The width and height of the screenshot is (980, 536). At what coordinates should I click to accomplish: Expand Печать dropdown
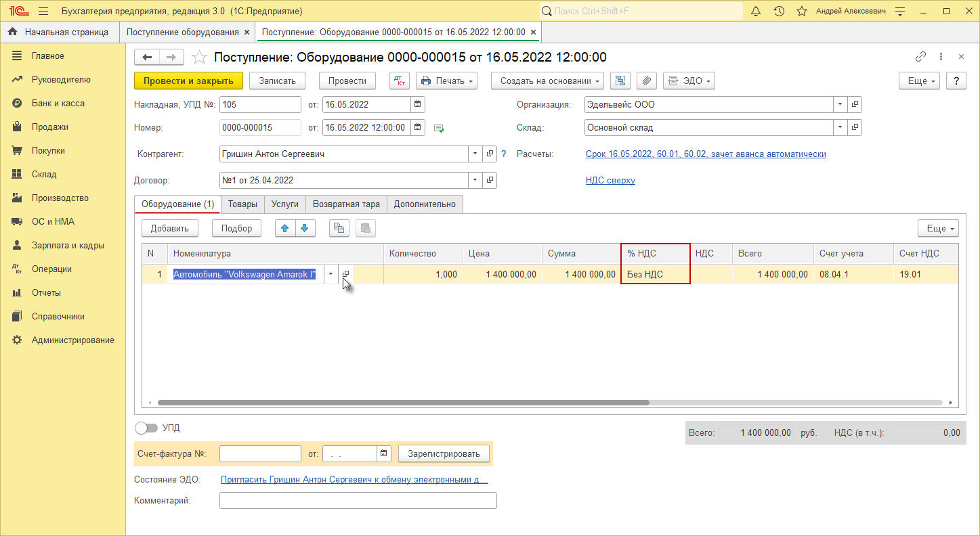446,81
